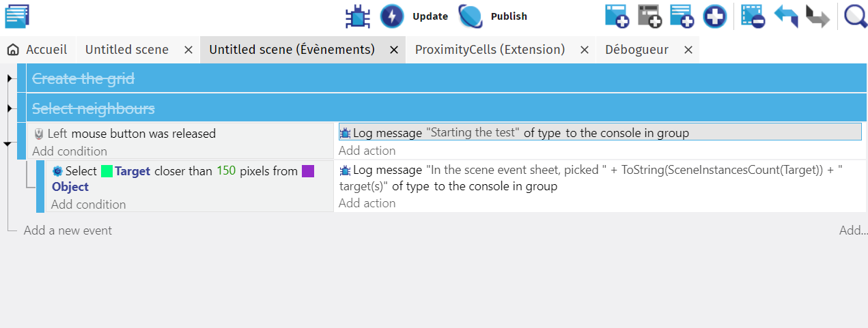The width and height of the screenshot is (868, 328).
Task: Click "Add action" under the Starting the test log
Action: pyautogui.click(x=367, y=151)
